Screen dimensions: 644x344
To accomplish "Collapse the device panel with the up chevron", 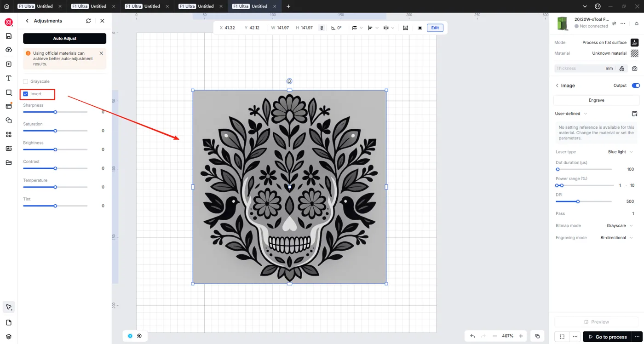I will [637, 23].
